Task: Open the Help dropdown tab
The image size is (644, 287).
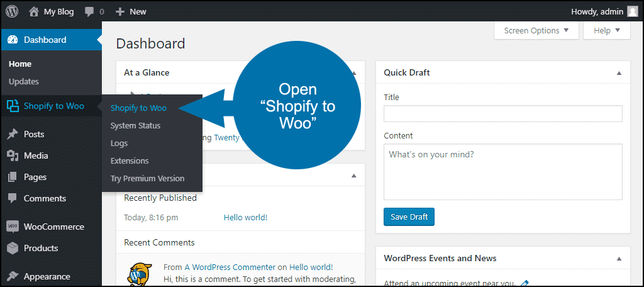Action: point(607,31)
